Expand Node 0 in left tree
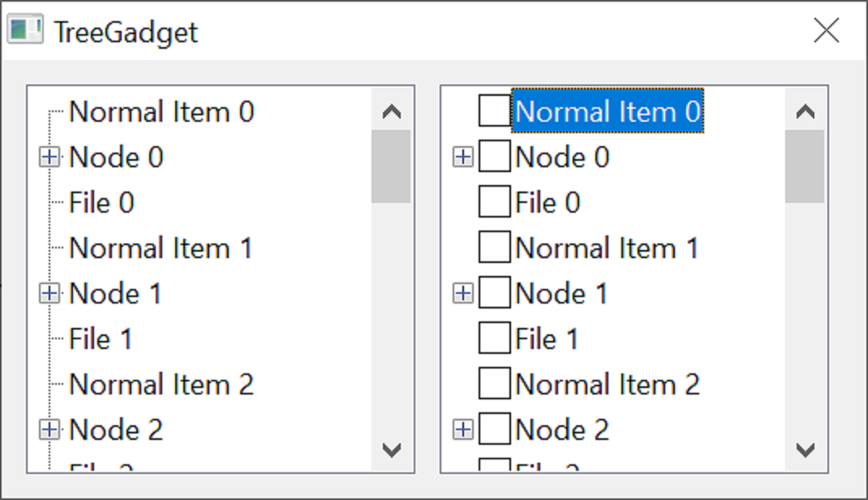Image resolution: width=868 pixels, height=500 pixels. [49, 157]
